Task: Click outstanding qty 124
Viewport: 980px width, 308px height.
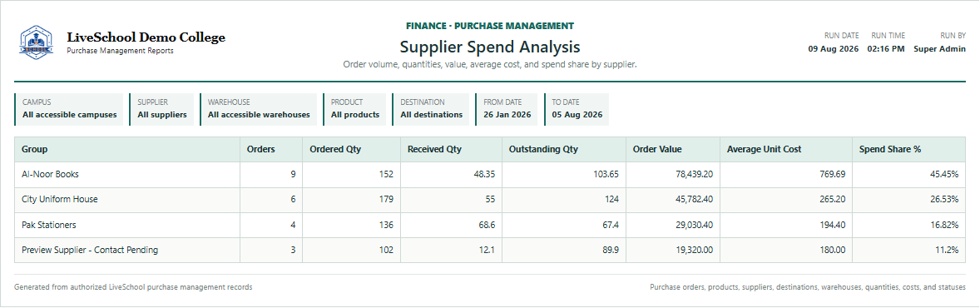Action: [611, 200]
